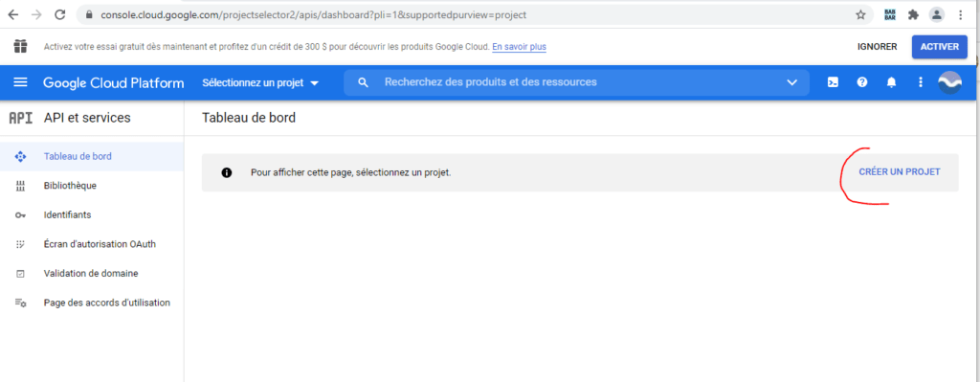Bookmark this page with star icon
The height and width of the screenshot is (382, 980).
(860, 15)
